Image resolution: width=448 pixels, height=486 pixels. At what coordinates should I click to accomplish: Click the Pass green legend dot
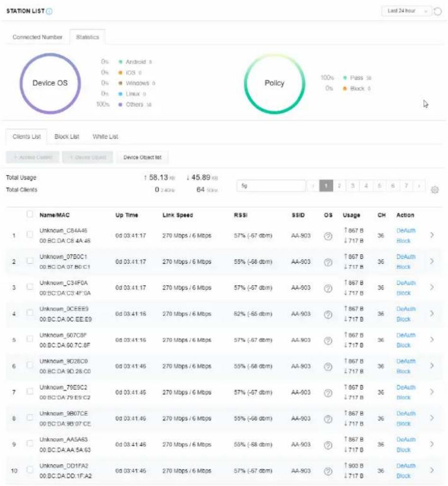(345, 78)
